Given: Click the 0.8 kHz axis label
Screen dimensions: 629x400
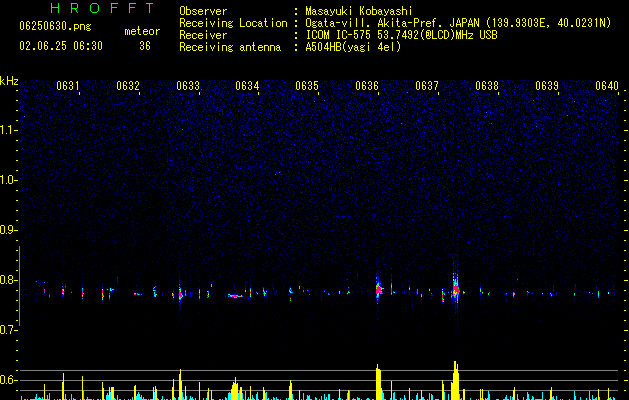Looking at the screenshot, I should [9, 280].
